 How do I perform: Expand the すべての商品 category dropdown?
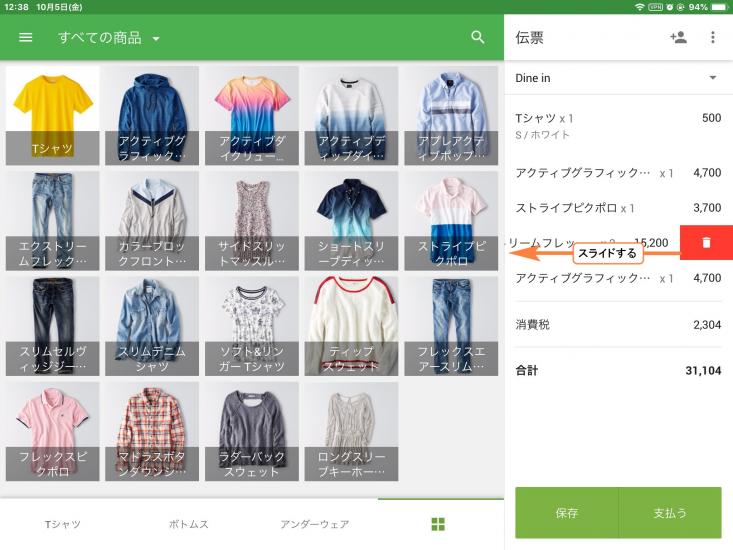pos(109,38)
